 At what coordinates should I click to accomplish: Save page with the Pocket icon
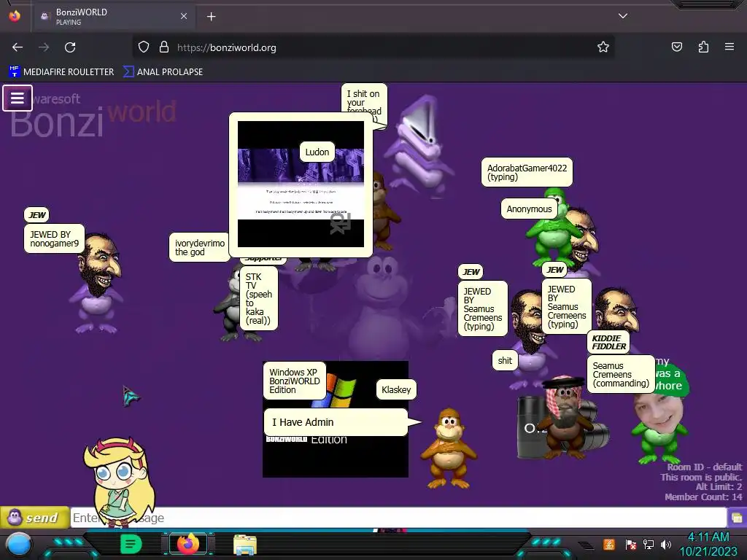tap(677, 47)
